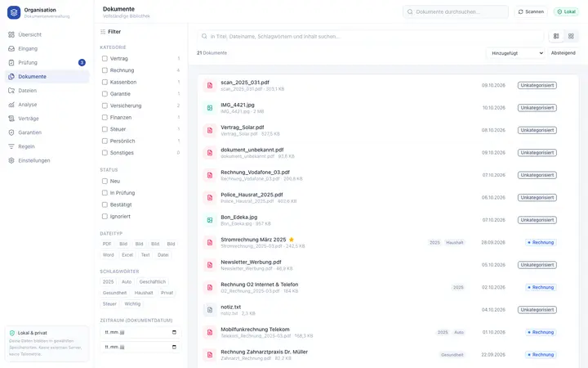Click Haushalt tag on Stromrechnung März 2025
588x368 pixels.
[455, 243]
